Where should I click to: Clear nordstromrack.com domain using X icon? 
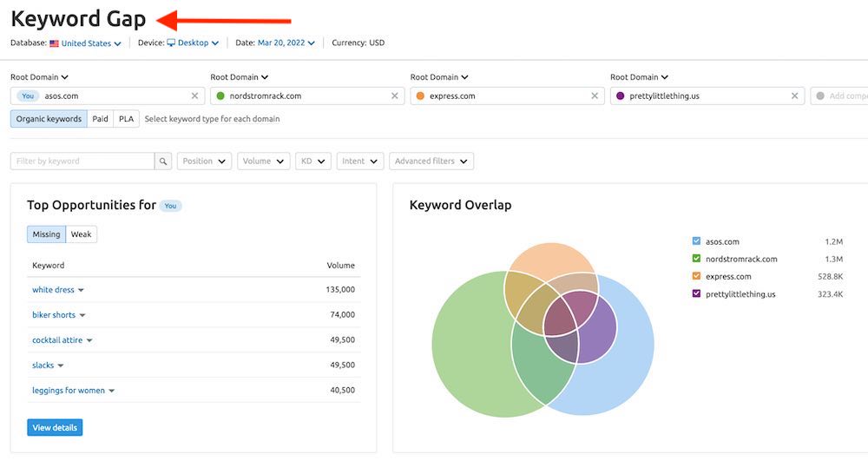(x=395, y=96)
